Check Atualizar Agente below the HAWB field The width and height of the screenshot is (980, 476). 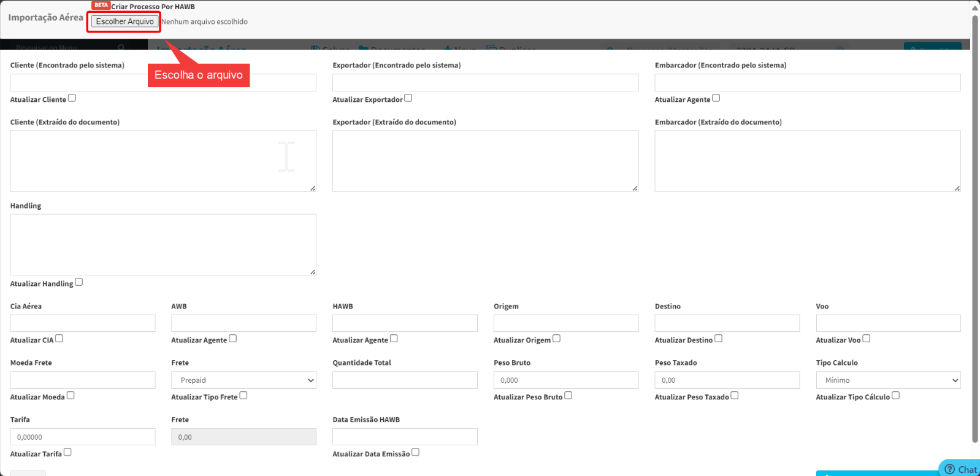[394, 339]
